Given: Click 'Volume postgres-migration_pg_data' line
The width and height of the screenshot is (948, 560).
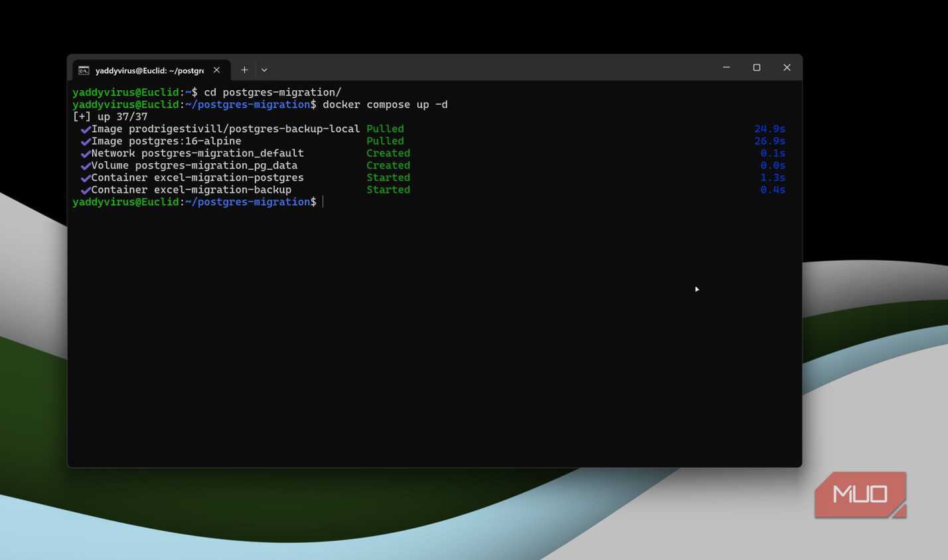Looking at the screenshot, I should [x=195, y=166].
